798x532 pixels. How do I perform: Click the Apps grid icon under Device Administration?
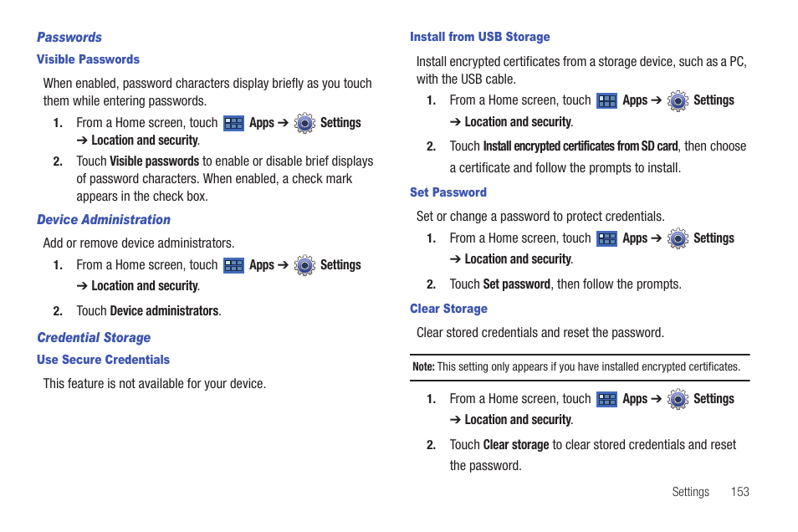(x=233, y=266)
